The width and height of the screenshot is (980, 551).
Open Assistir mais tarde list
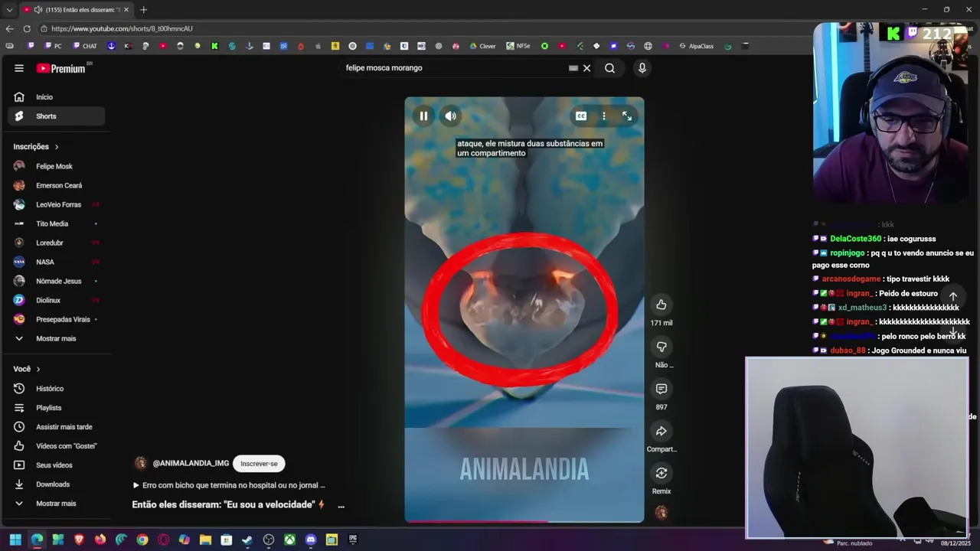click(x=57, y=427)
